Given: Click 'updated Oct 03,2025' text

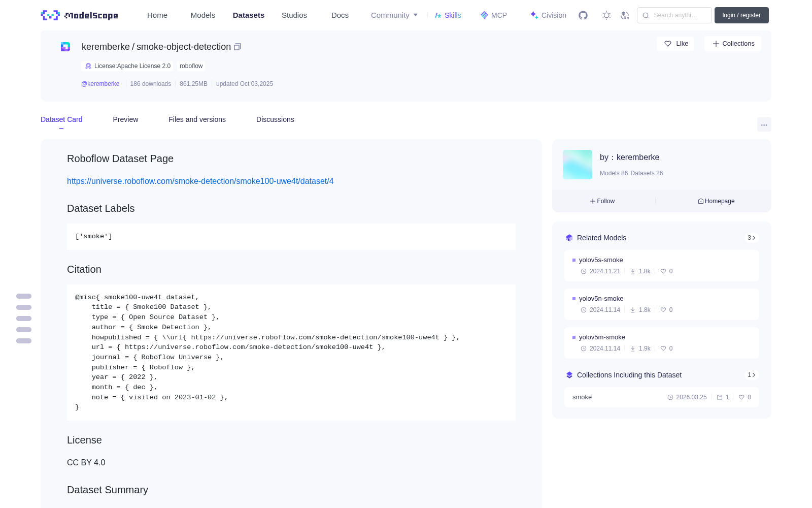Looking at the screenshot, I should [245, 84].
